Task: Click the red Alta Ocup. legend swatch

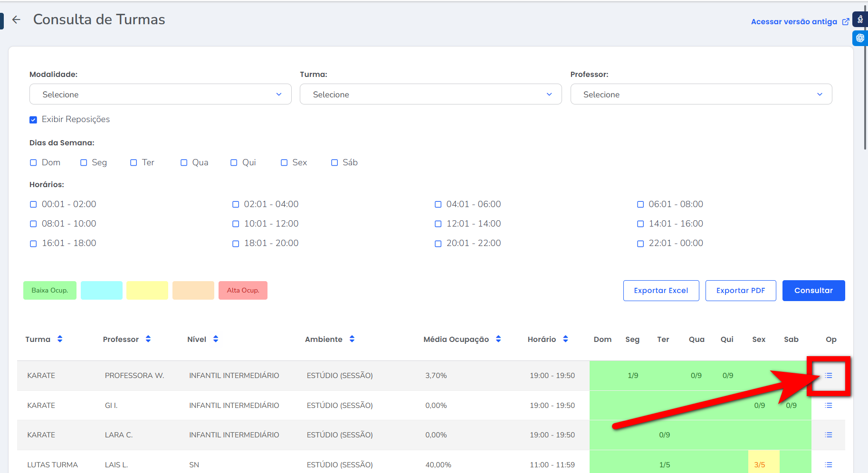Action: (x=243, y=291)
